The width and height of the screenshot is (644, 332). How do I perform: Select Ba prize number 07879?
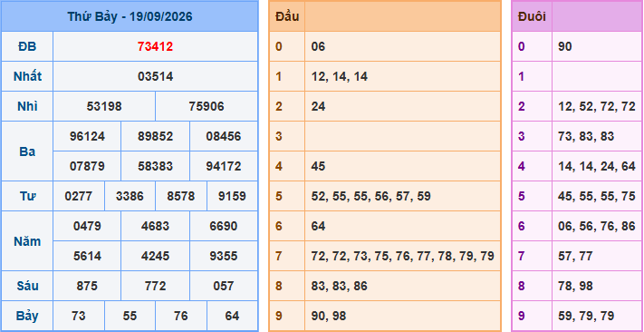(x=87, y=166)
